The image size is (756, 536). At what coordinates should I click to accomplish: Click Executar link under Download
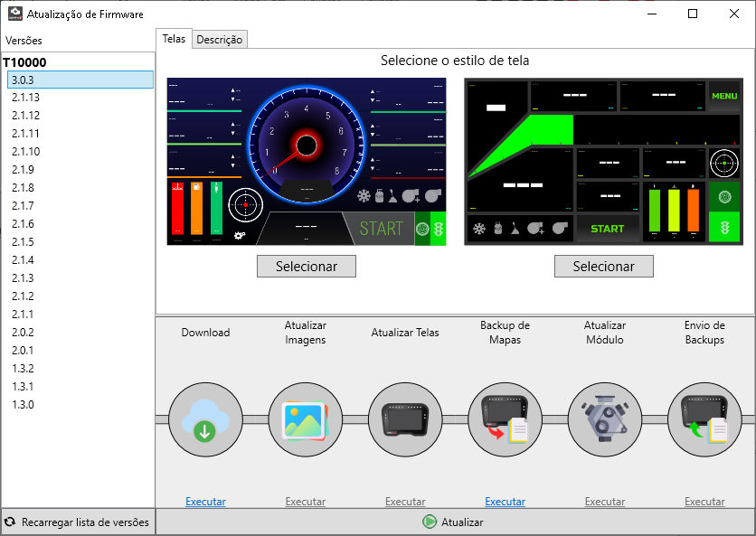[205, 502]
